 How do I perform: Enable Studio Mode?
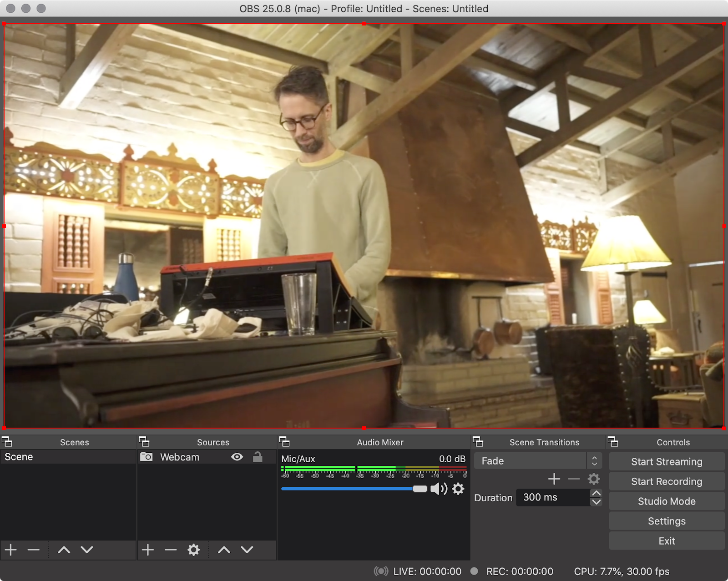667,501
